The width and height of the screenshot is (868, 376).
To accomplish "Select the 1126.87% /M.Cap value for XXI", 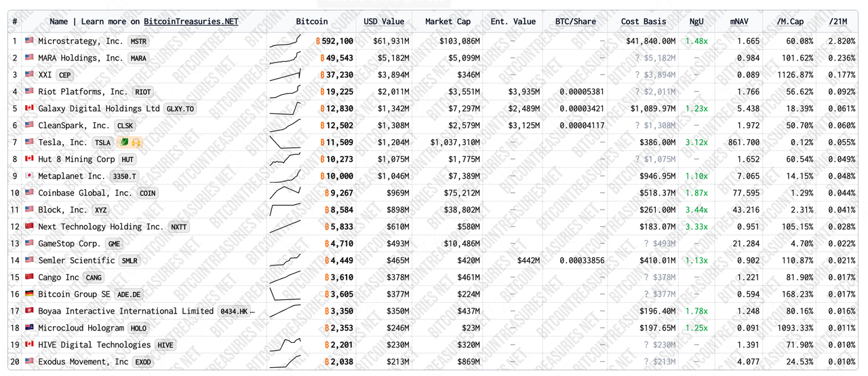I will 795,75.
